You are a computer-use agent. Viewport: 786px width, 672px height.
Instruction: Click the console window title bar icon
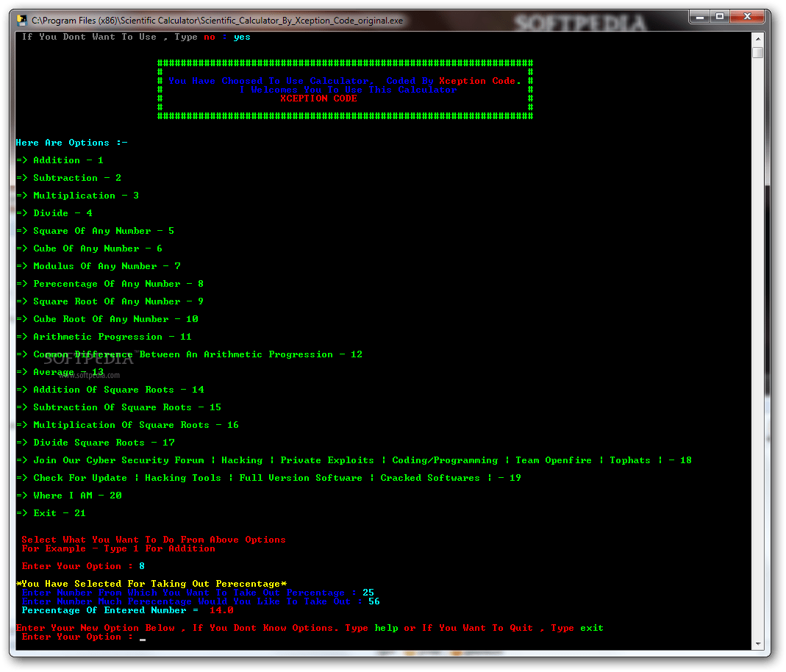pos(21,21)
